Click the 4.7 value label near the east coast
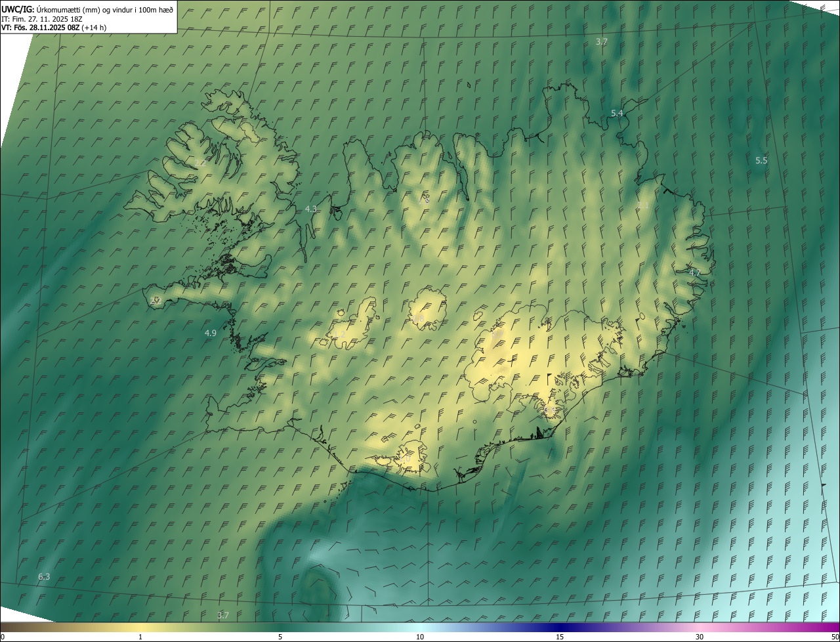This screenshot has height=642, width=840. pyautogui.click(x=695, y=272)
